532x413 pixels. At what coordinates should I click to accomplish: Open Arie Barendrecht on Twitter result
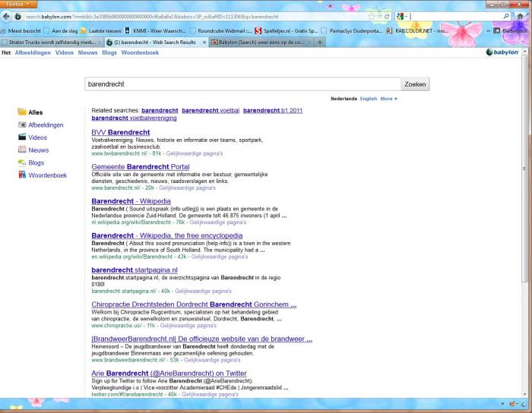point(169,374)
